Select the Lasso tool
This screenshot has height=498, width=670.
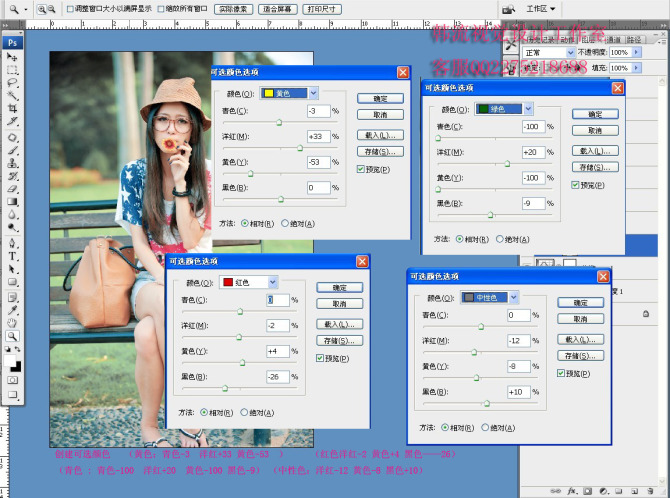[12, 83]
